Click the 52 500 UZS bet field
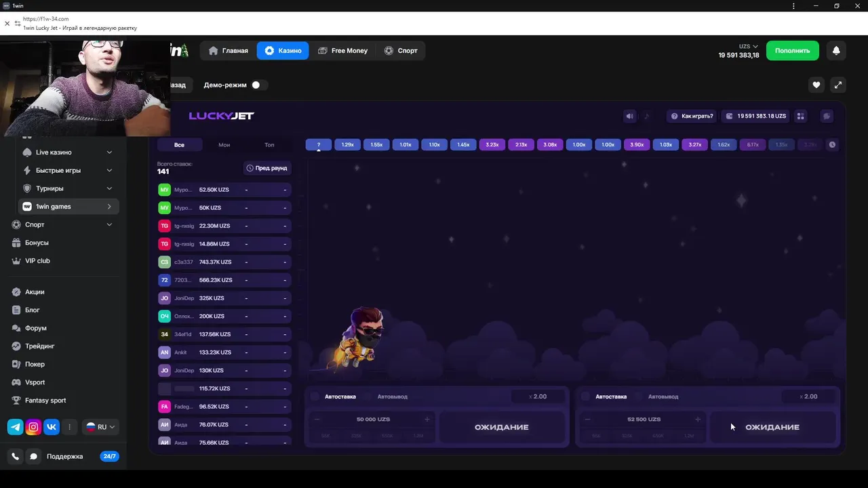This screenshot has height=488, width=868. click(643, 419)
